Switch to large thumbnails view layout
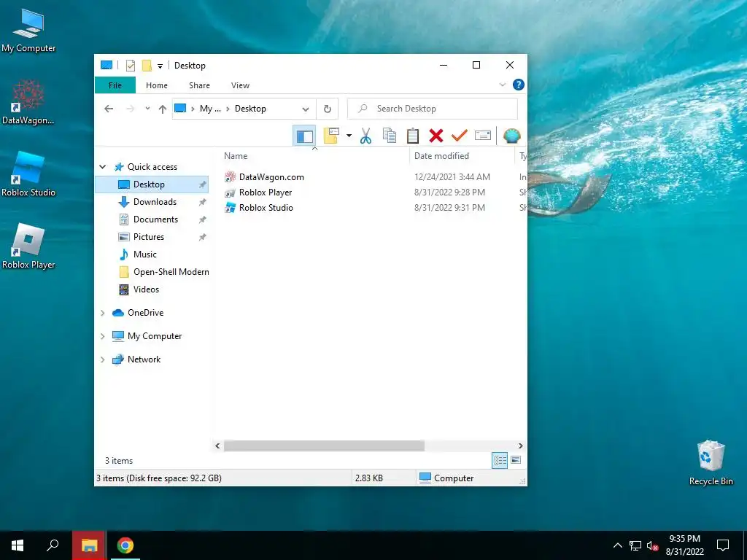 pos(516,460)
